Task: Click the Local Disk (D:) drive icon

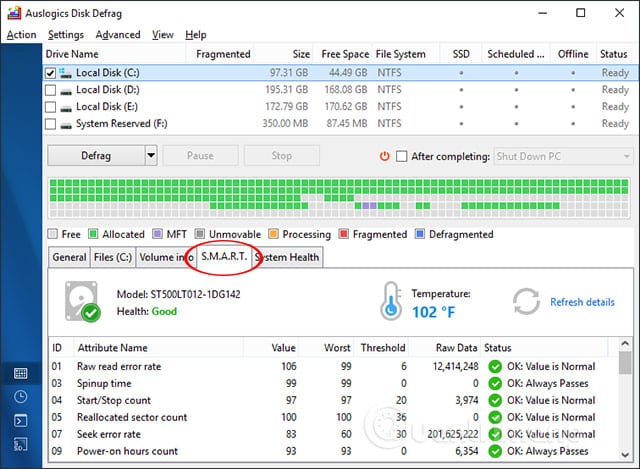Action: click(x=66, y=91)
